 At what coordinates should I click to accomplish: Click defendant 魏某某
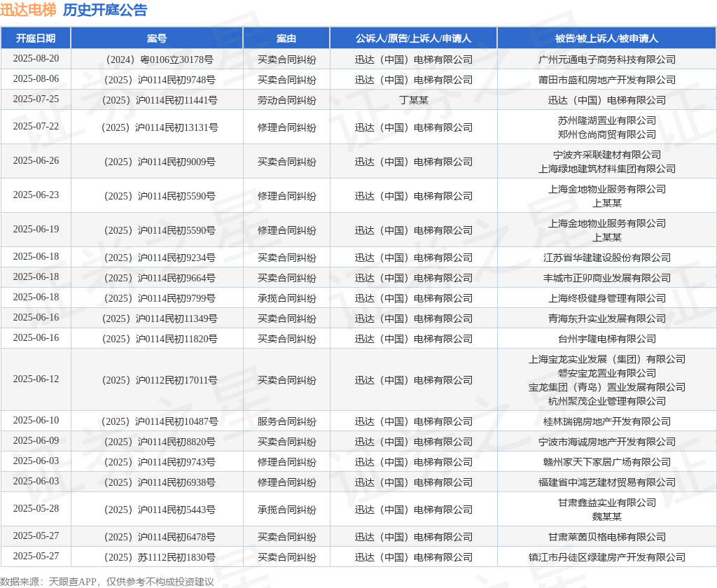(x=607, y=517)
